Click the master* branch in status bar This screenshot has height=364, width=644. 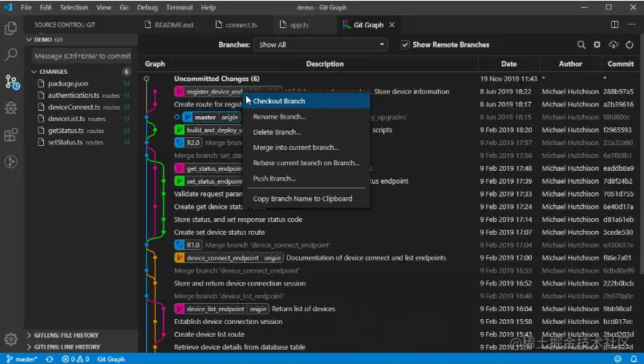(x=22, y=359)
